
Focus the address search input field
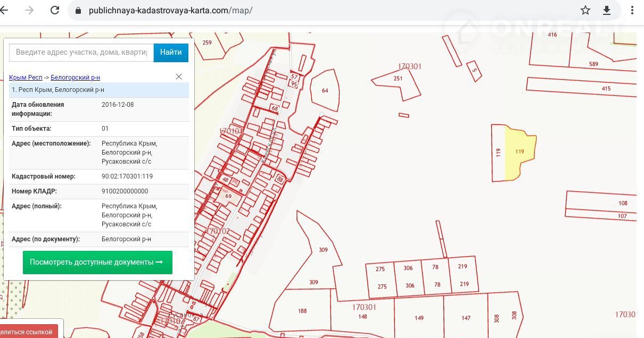click(x=81, y=52)
